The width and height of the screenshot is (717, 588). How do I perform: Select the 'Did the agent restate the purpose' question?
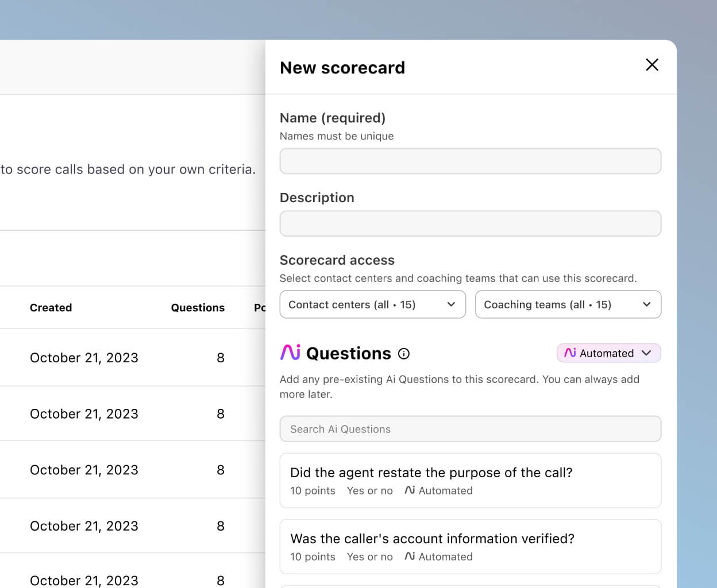point(471,481)
